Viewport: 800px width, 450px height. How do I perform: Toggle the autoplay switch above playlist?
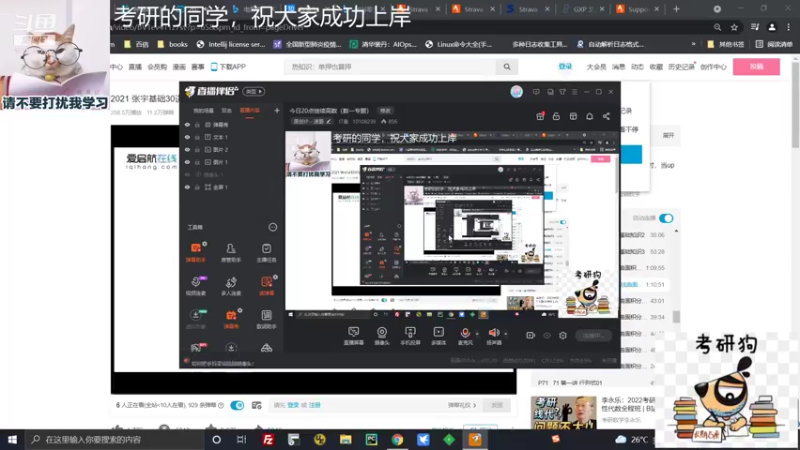pos(666,218)
